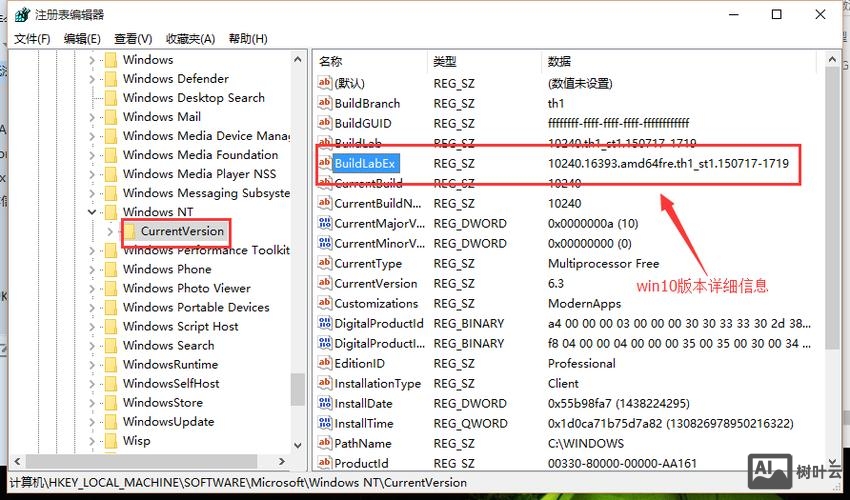Viewport: 850px width, 500px height.
Task: Expand the Windows Search key
Action: [92, 346]
